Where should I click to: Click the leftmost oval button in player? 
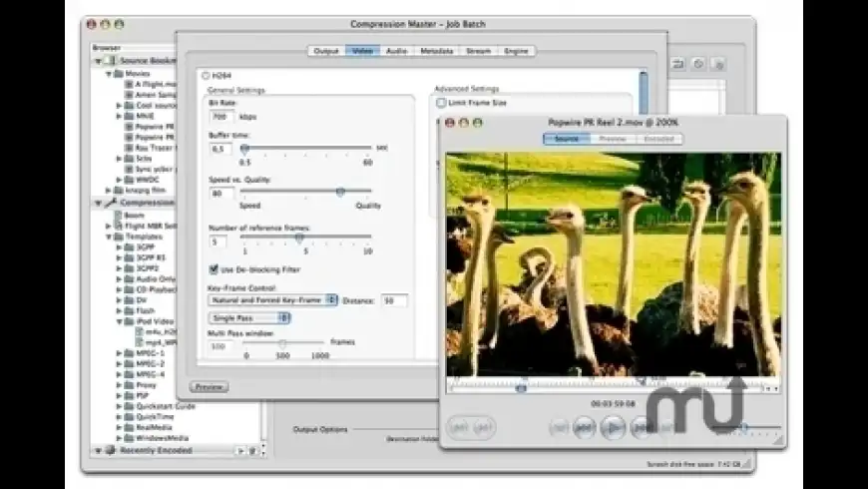tap(459, 427)
